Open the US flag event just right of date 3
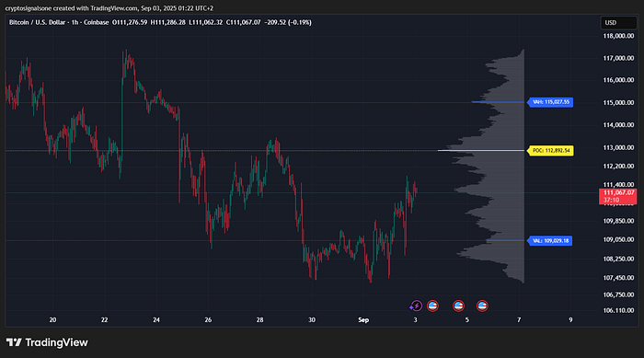The width and height of the screenshot is (644, 358). tap(432, 306)
